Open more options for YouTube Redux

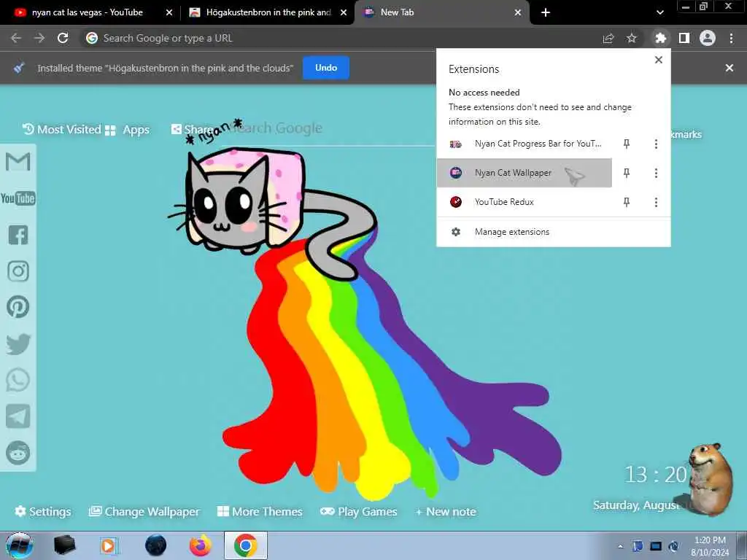tap(656, 203)
